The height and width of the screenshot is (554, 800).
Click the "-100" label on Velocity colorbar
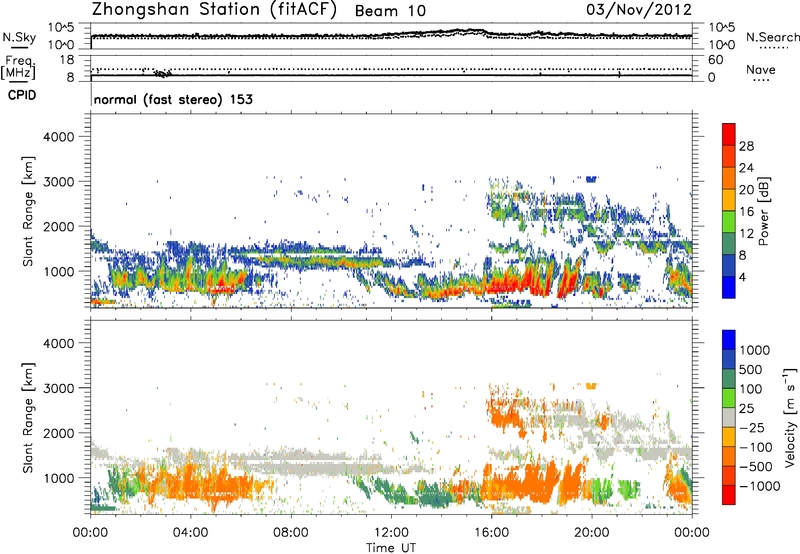[756, 447]
